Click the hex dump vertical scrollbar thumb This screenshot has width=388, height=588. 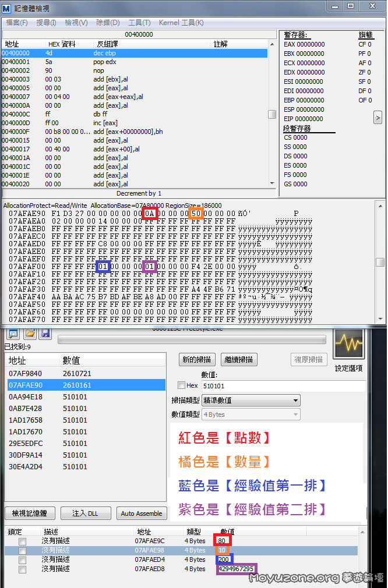pyautogui.click(x=380, y=262)
